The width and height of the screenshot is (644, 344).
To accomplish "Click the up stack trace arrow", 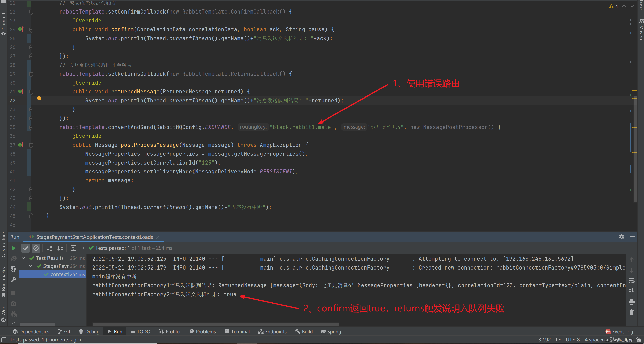I will [631, 260].
